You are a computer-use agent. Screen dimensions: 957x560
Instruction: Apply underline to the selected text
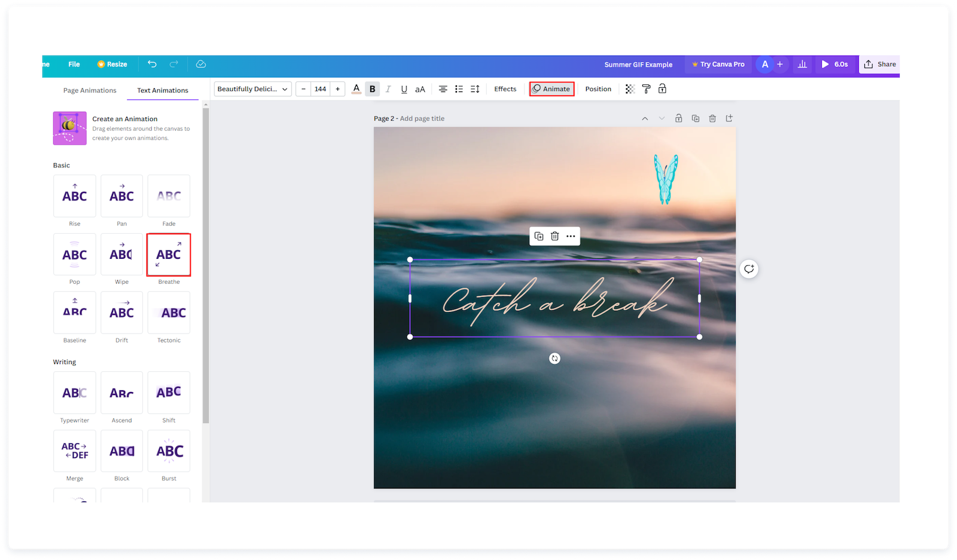[x=404, y=88]
